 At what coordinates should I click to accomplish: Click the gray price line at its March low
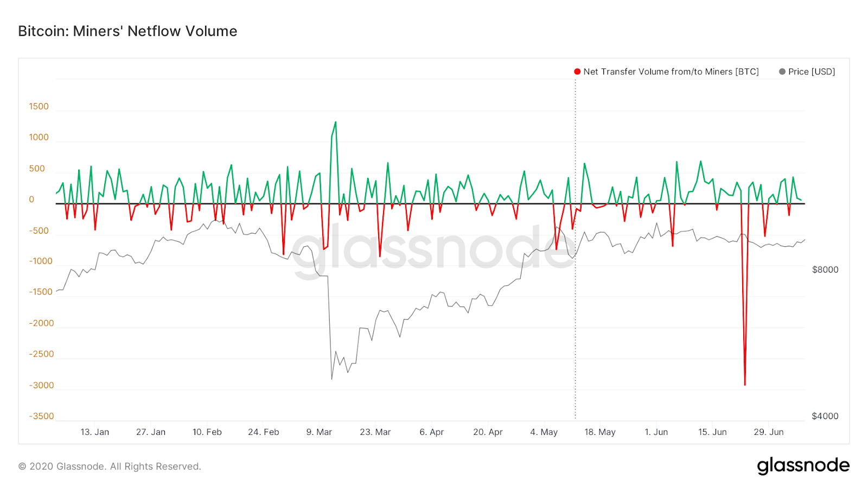coord(332,378)
